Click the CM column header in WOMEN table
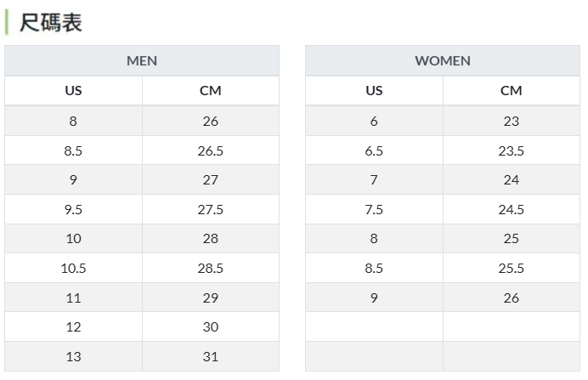The width and height of the screenshot is (588, 380). (512, 91)
